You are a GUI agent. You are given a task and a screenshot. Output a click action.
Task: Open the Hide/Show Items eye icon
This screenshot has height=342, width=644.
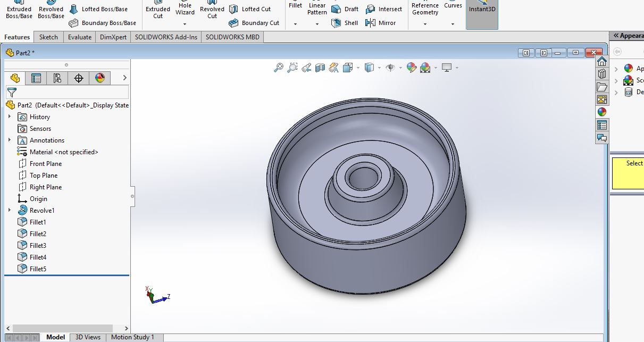390,68
